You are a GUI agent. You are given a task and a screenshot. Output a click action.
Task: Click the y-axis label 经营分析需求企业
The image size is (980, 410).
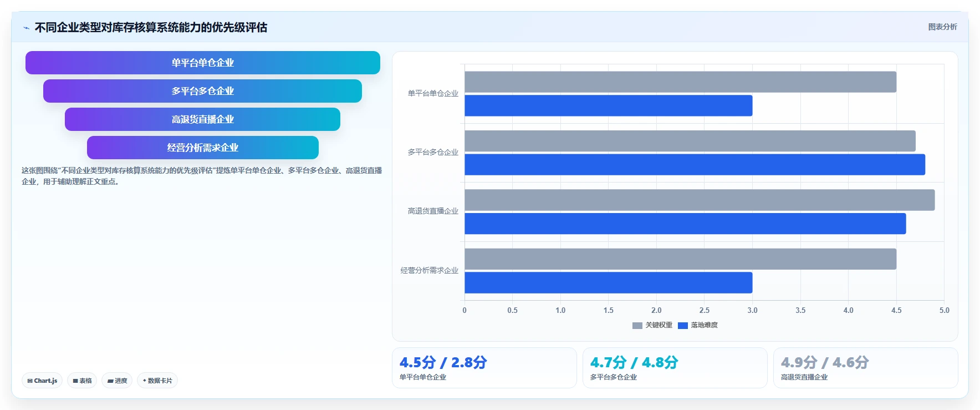[430, 271]
